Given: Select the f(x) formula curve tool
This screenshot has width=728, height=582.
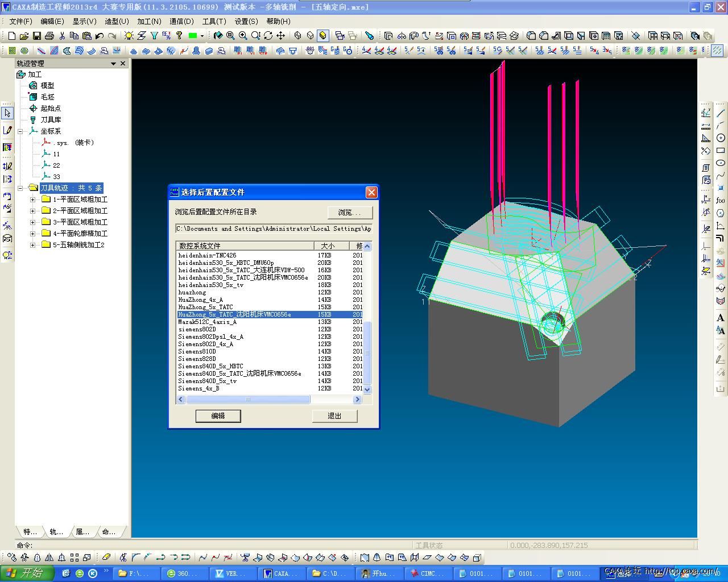Looking at the screenshot, I should pos(721,200).
